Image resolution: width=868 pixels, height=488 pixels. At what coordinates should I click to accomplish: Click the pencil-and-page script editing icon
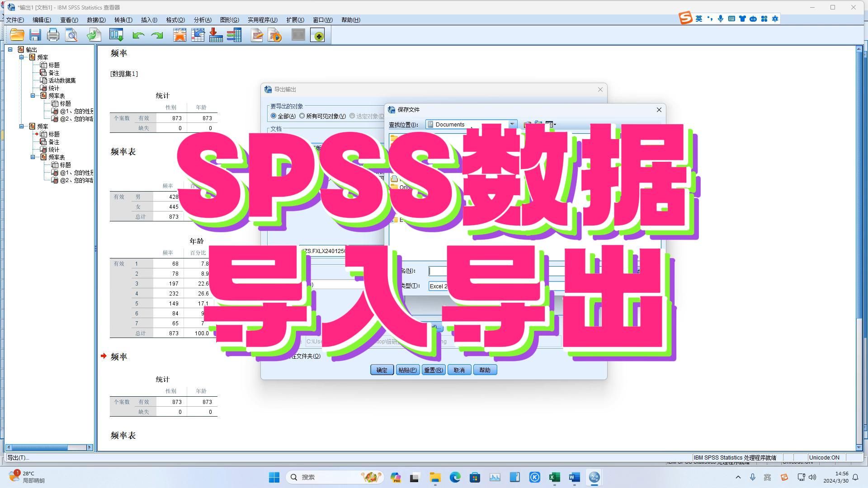pyautogui.click(x=257, y=35)
